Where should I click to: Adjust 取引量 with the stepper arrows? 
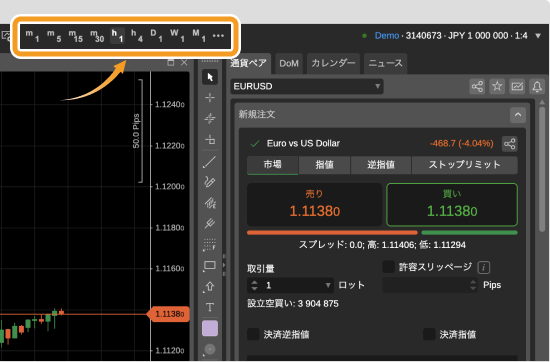click(x=255, y=286)
